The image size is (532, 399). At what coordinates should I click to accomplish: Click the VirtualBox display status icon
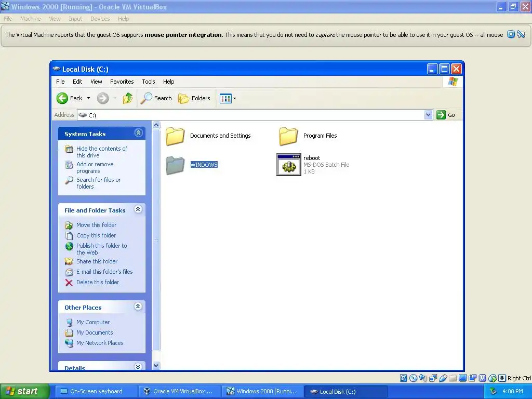click(462, 378)
